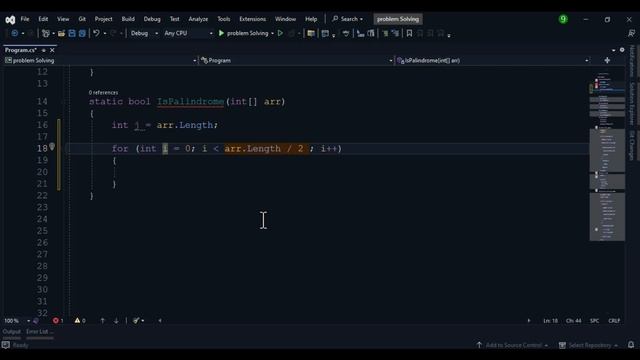Click the bookmark toolbar icon
The height and width of the screenshot is (360, 640).
(x=409, y=33)
